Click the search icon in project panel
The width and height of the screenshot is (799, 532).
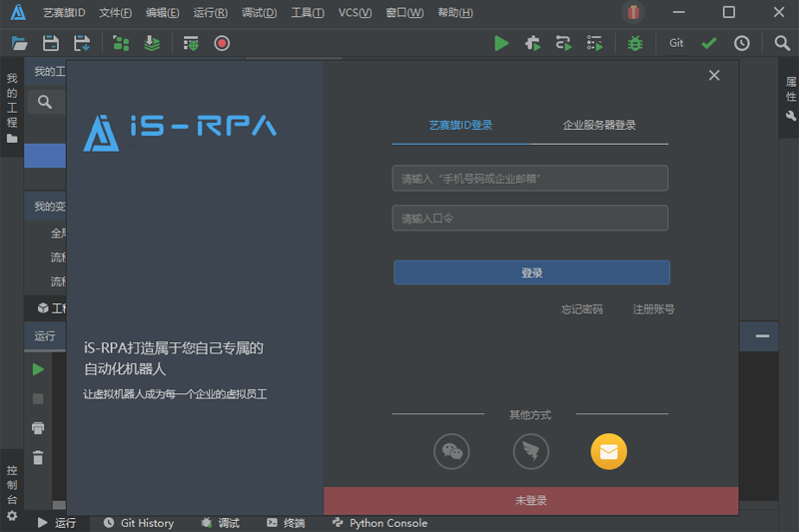pos(45,103)
